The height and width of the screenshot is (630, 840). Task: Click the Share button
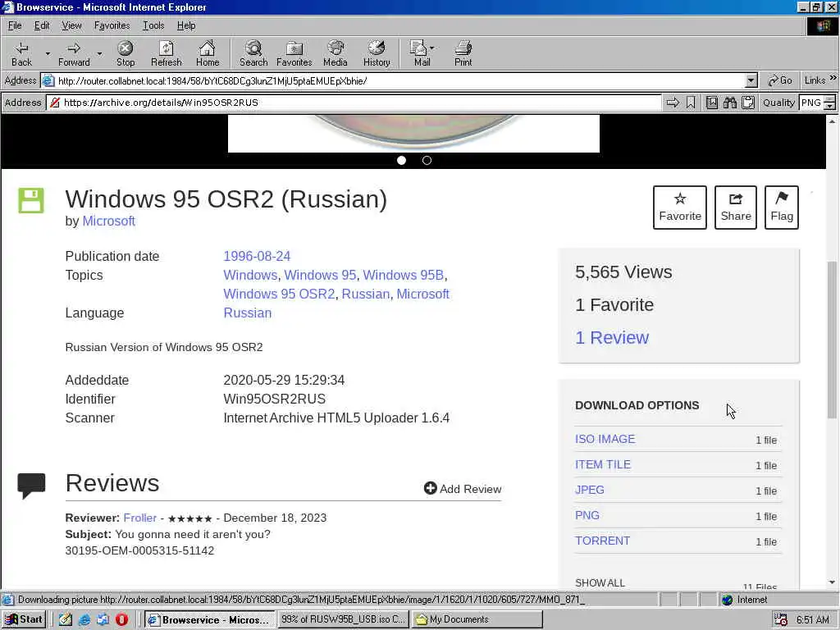coord(736,208)
